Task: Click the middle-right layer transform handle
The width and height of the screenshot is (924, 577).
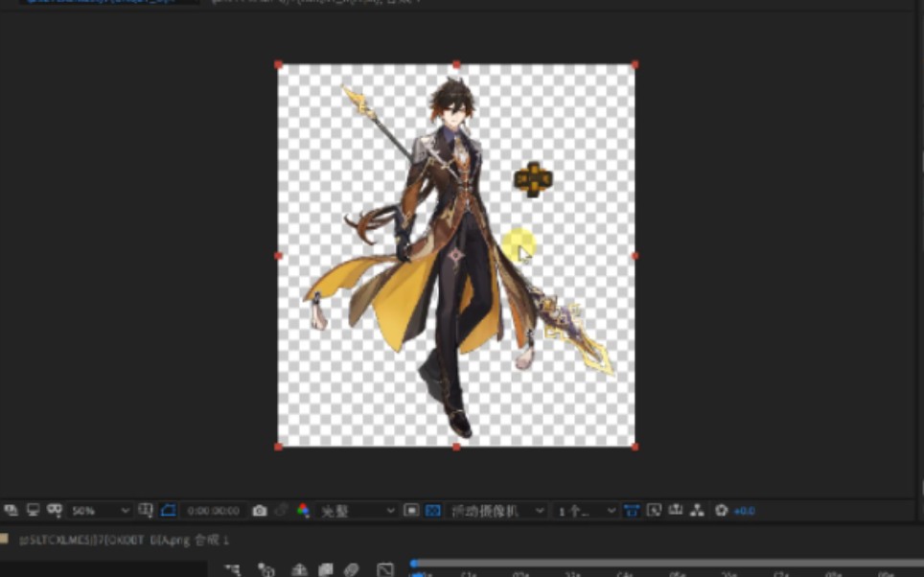Action: (x=635, y=256)
